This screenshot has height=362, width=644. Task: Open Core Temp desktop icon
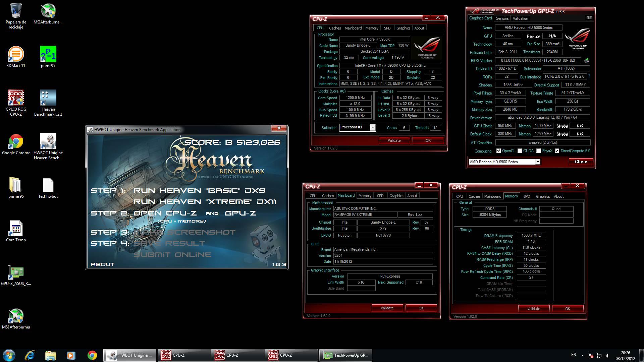[16, 231]
